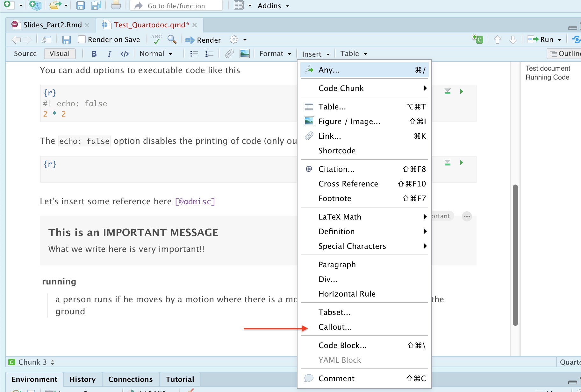The width and height of the screenshot is (581, 392).
Task: Apply bold formatting
Action: (x=94, y=54)
